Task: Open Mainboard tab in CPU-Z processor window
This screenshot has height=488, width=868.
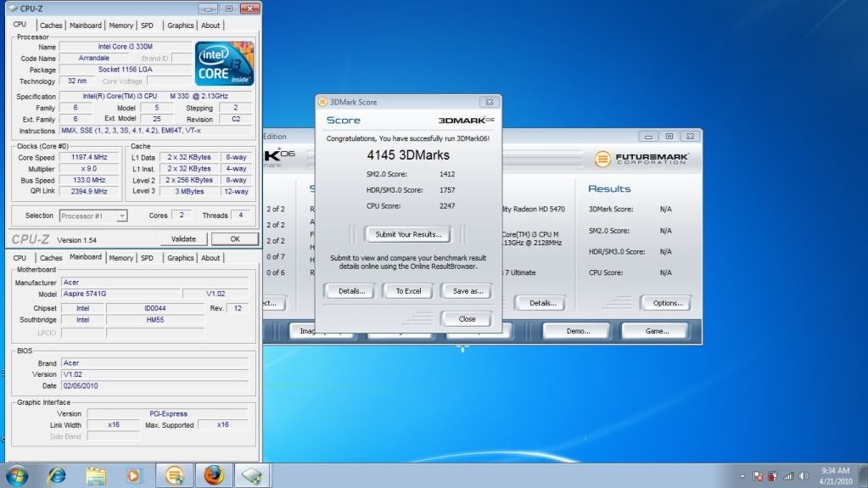Action: point(85,25)
